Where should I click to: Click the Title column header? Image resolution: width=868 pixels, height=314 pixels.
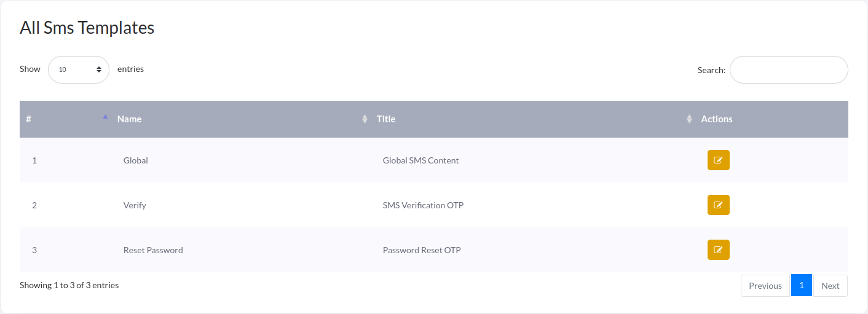(386, 119)
